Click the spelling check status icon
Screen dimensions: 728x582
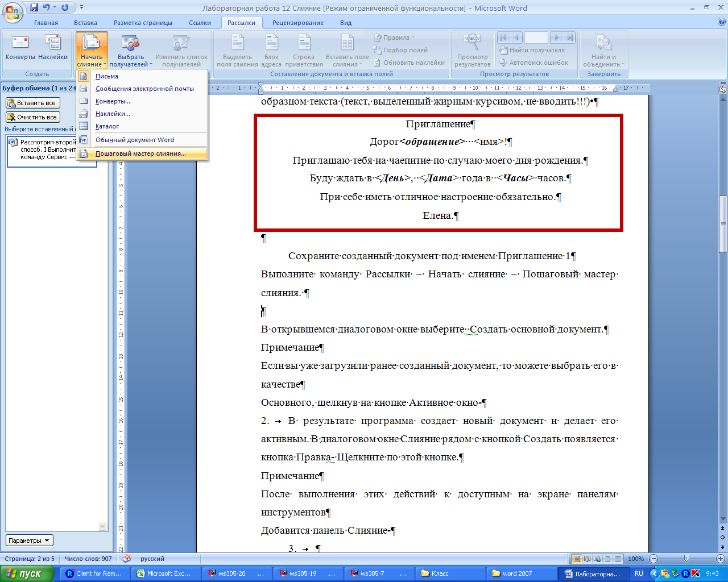pyautogui.click(x=126, y=559)
